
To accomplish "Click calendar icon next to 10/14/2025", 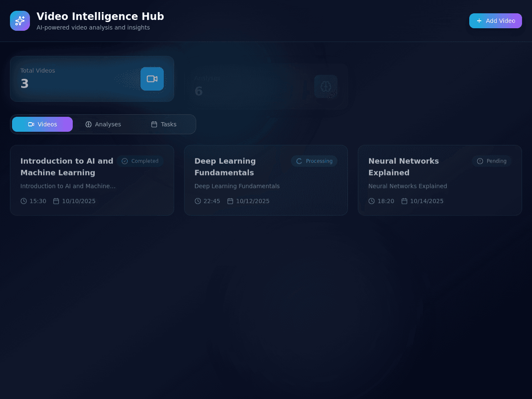I will [404, 201].
